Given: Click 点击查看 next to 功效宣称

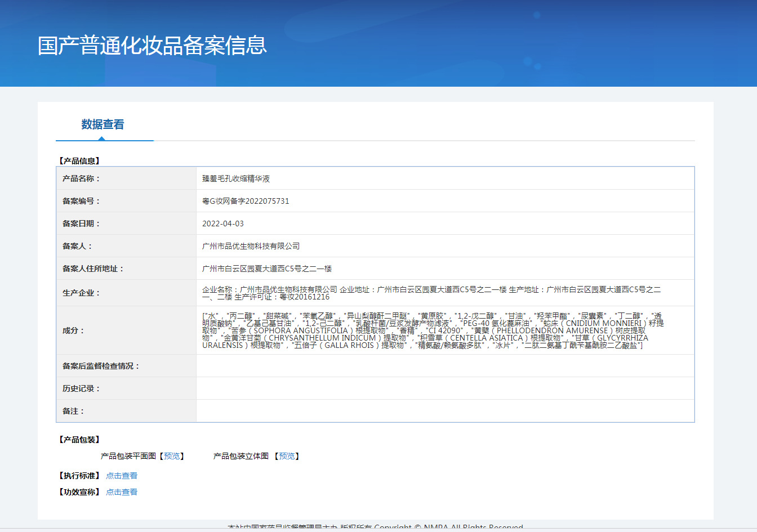Looking at the screenshot, I should (122, 492).
